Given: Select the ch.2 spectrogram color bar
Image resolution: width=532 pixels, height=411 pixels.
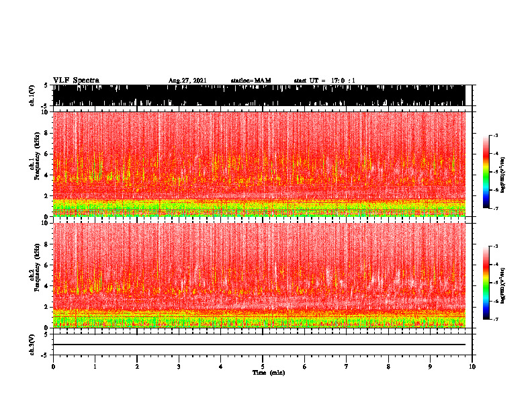Looking at the screenshot, I should [486, 283].
